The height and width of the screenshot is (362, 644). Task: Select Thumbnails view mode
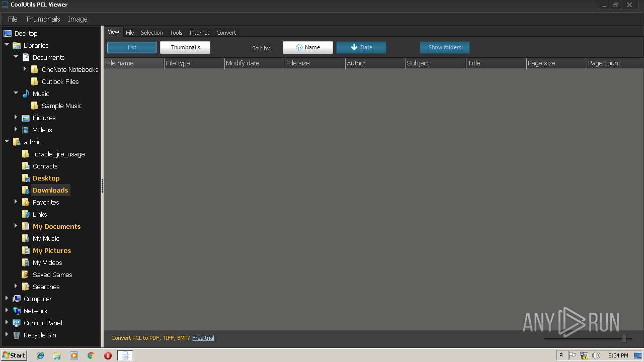coord(185,47)
